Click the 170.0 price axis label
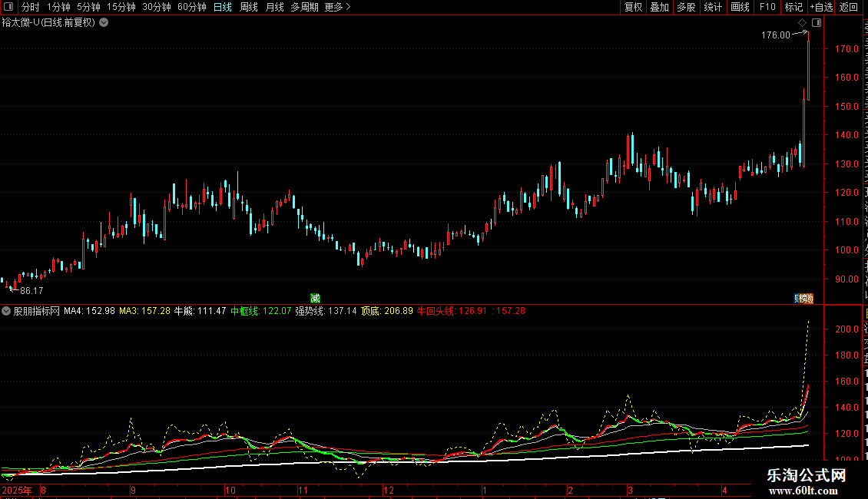The image size is (868, 499). pos(846,48)
